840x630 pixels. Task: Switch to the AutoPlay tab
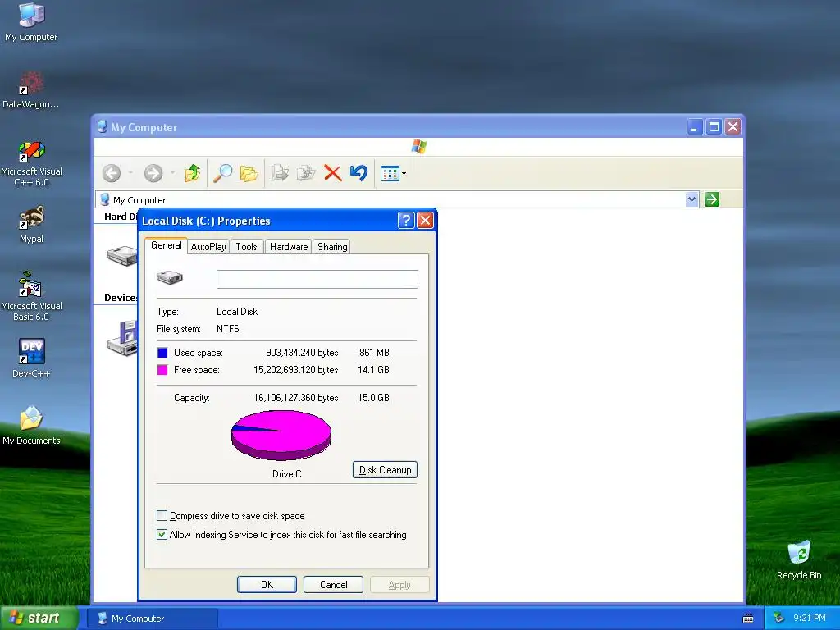click(x=208, y=246)
